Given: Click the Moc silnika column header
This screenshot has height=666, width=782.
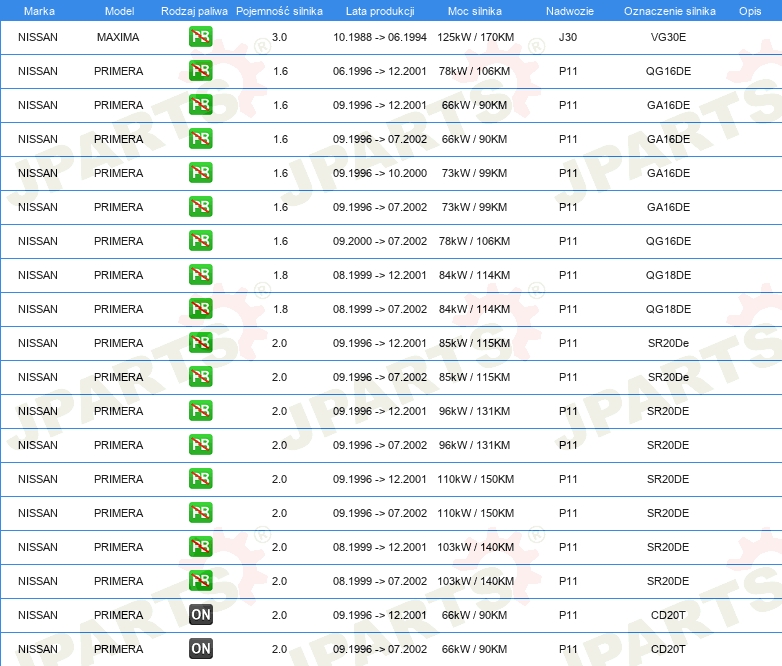Looking at the screenshot, I should point(474,11).
